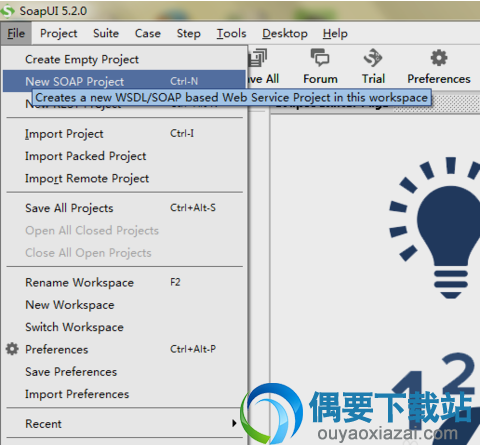
Task: Click the light bulb graphic
Action: [435, 228]
